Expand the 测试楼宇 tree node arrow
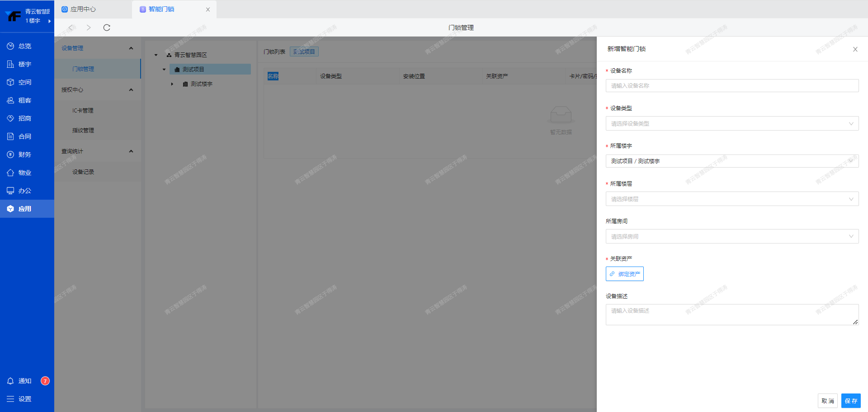This screenshot has width=868, height=412. coord(172,84)
